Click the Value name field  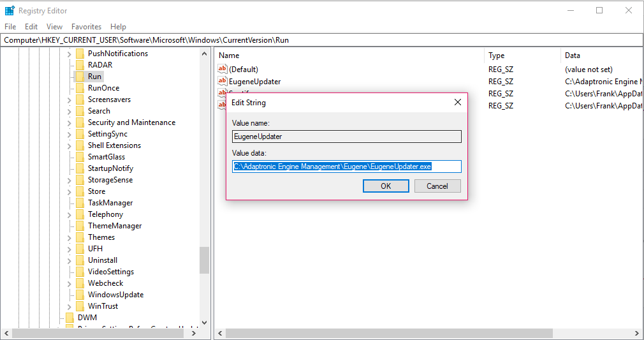[x=347, y=137]
